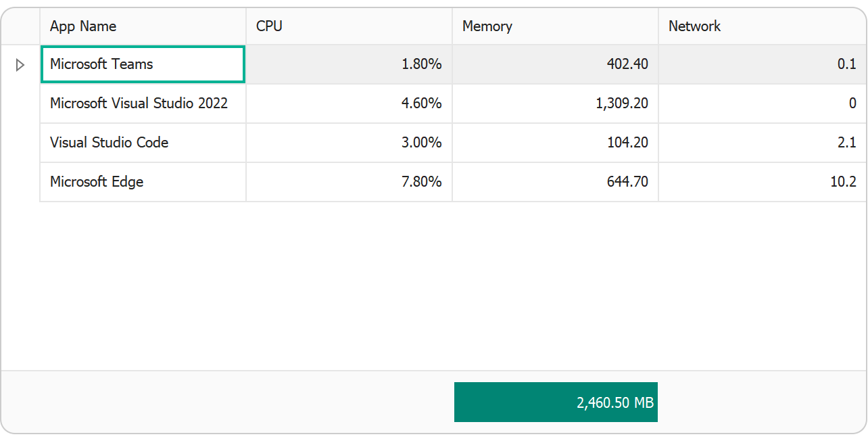Screen dimensions: 868x441
Task: Click the 1.80% CPU cell
Action: pos(349,64)
